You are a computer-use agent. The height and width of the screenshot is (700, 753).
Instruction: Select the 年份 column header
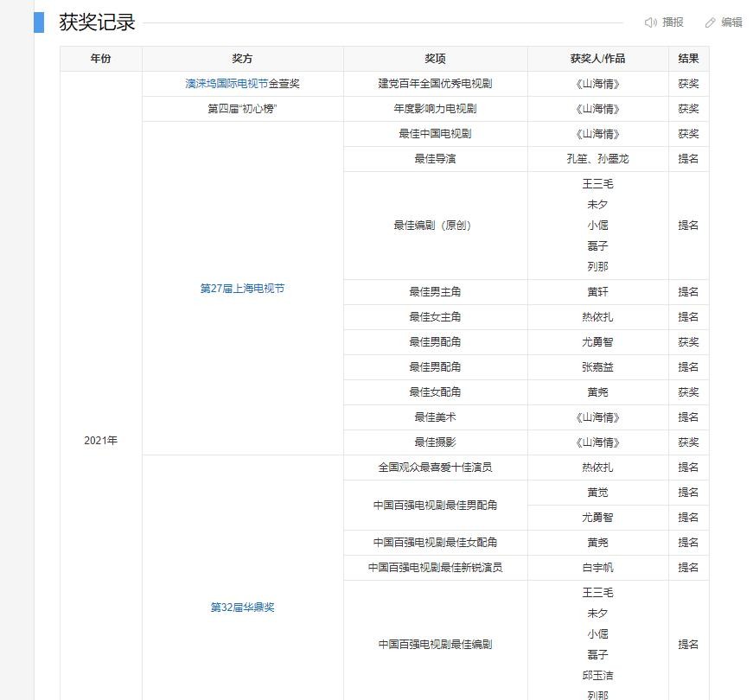tap(101, 59)
